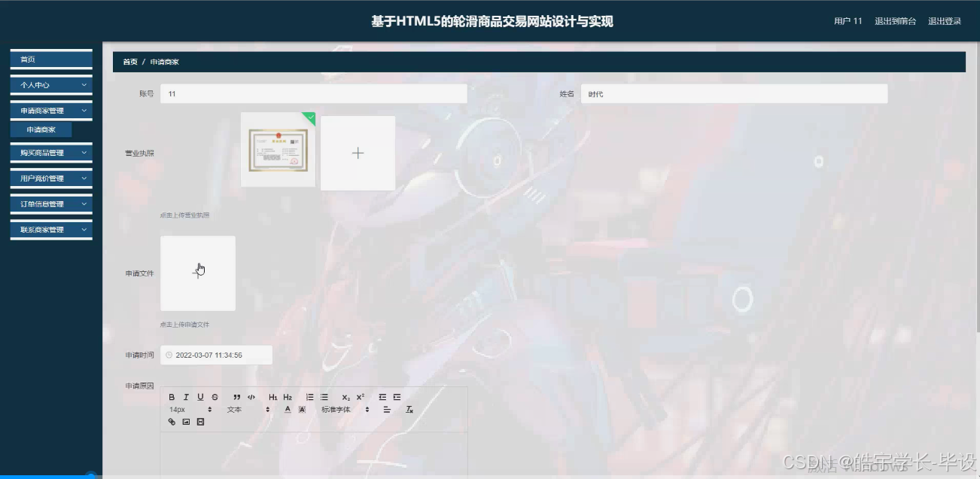Toggle underline in the text editor
Screen dimensions: 980x479
(x=200, y=397)
